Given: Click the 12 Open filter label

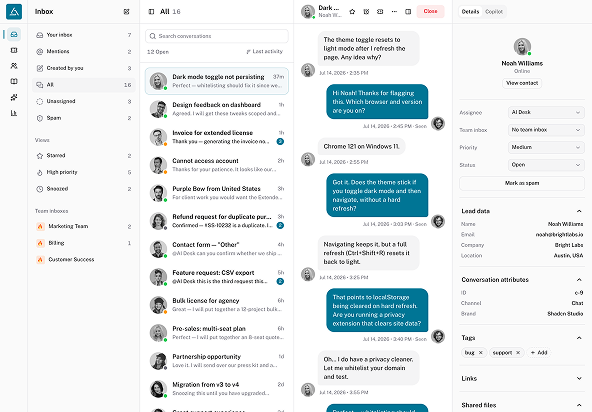Looking at the screenshot, I should pos(158,52).
